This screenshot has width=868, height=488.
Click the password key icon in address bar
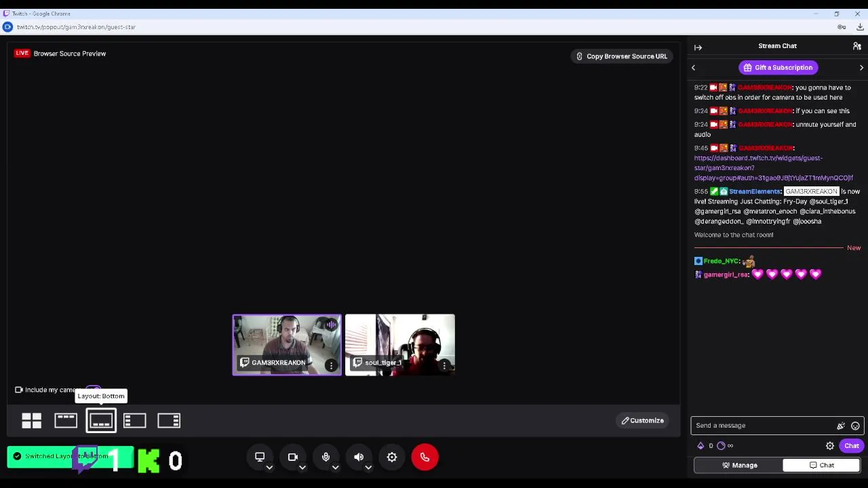tap(842, 27)
